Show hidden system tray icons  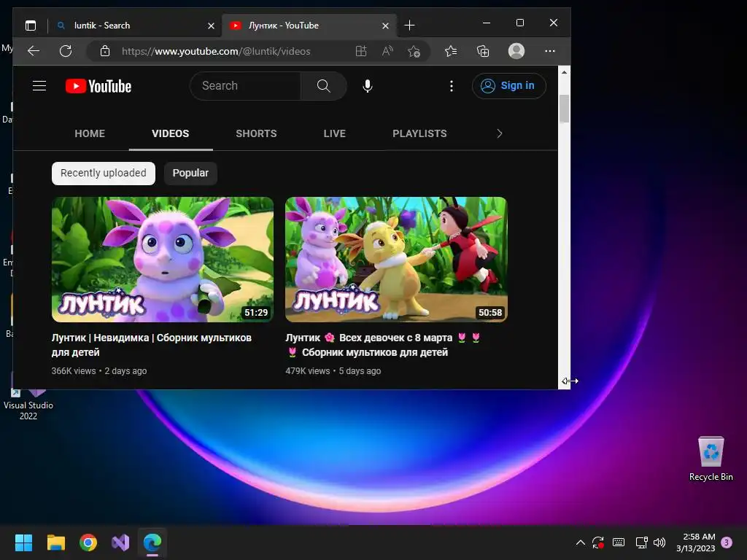coord(580,542)
